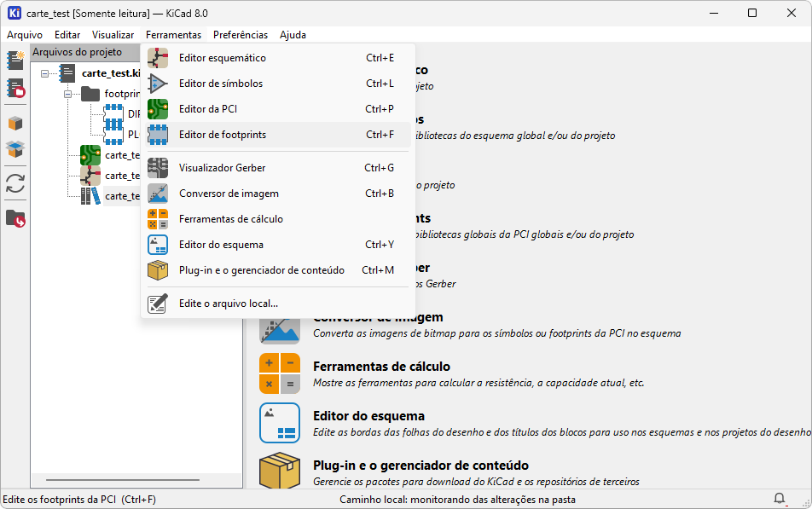Collapse the footprints folder in tree
The height and width of the screenshot is (509, 812).
[67, 94]
